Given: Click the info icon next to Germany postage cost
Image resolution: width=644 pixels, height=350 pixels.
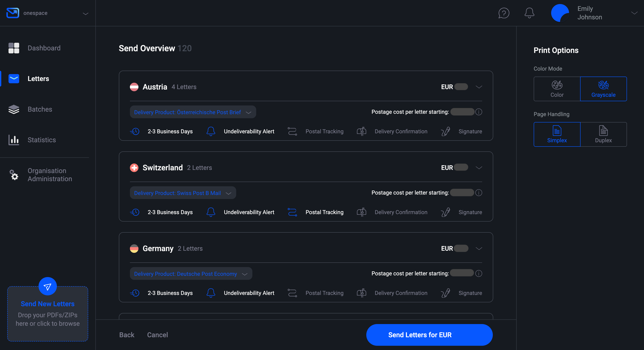Looking at the screenshot, I should click(479, 273).
